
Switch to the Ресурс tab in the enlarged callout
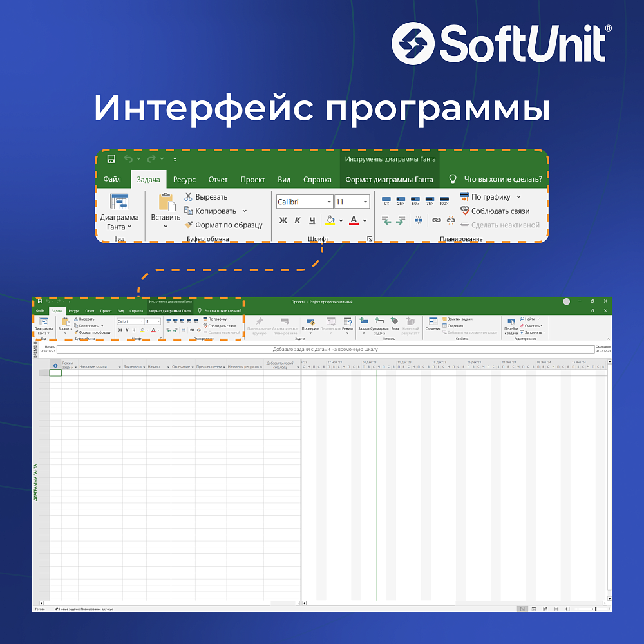[x=184, y=180]
